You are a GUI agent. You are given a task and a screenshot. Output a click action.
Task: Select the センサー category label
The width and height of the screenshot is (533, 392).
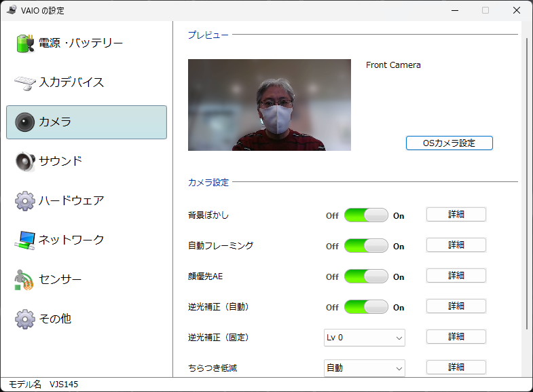pos(60,279)
